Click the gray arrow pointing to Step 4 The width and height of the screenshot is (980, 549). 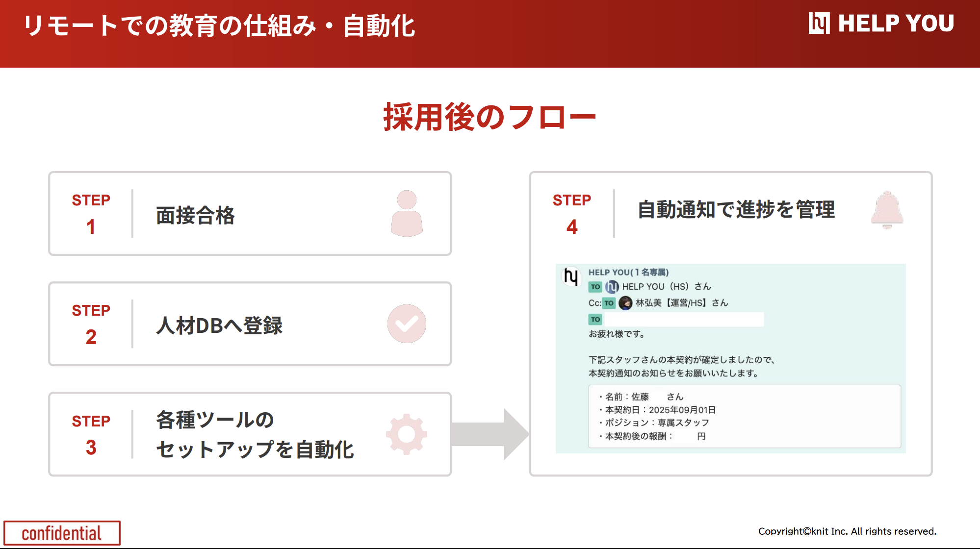(x=490, y=434)
